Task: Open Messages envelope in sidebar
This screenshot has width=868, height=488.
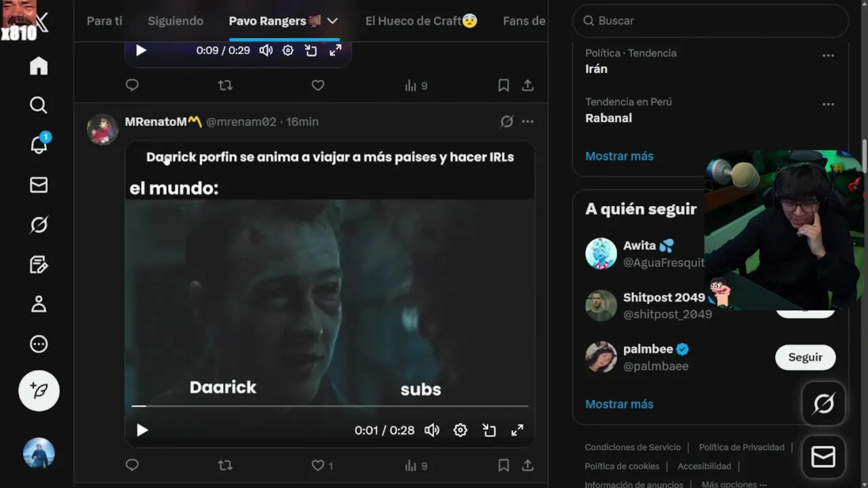Action: point(39,185)
